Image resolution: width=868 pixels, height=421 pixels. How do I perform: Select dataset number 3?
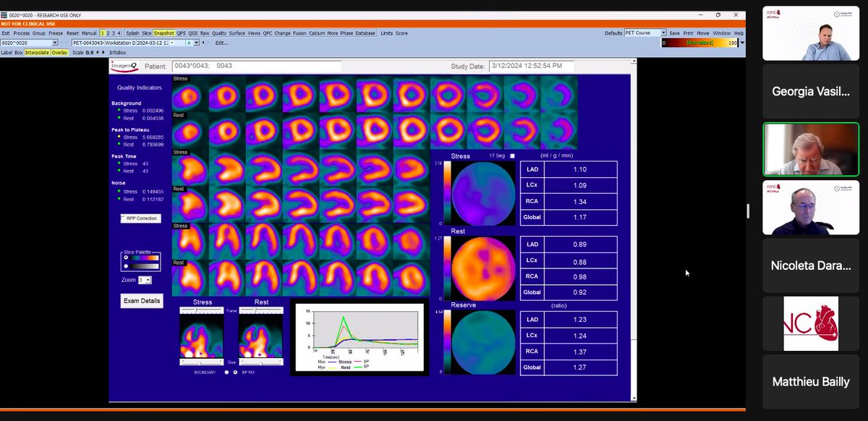(x=114, y=33)
